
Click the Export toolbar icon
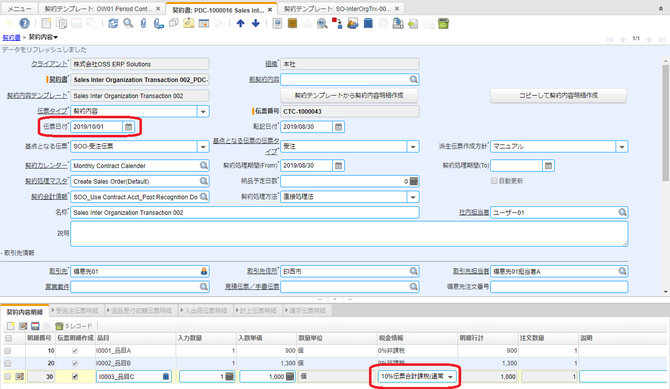(x=398, y=24)
